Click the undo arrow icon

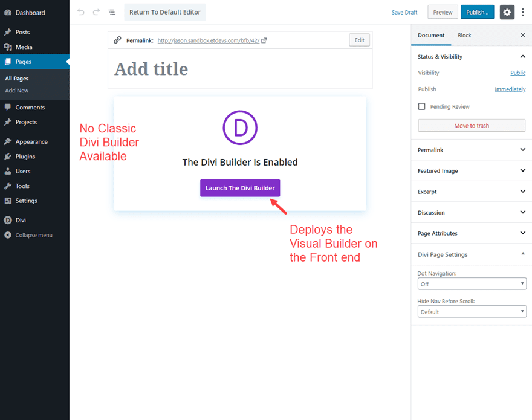tap(81, 12)
